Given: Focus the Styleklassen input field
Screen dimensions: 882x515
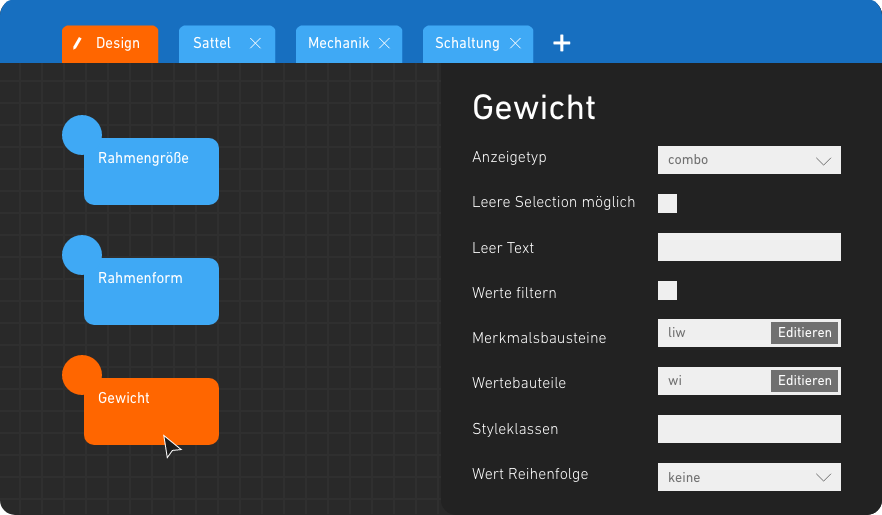Looking at the screenshot, I should click(x=749, y=429).
